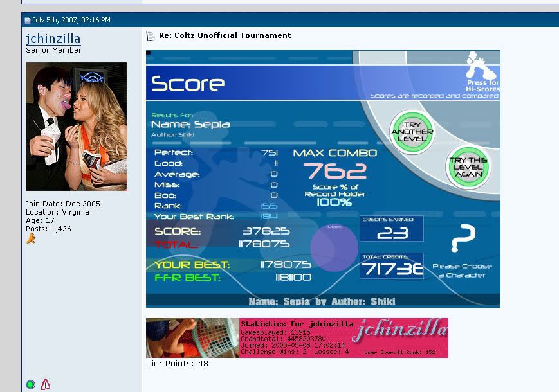Click the signature thumbnail photo on the left
Viewport: 559px width, 392px height.
point(192,337)
